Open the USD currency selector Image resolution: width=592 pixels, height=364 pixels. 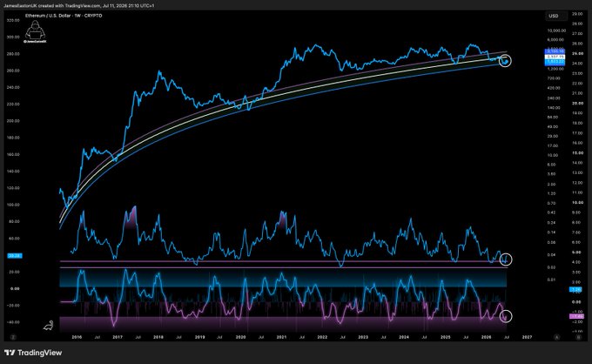(555, 16)
